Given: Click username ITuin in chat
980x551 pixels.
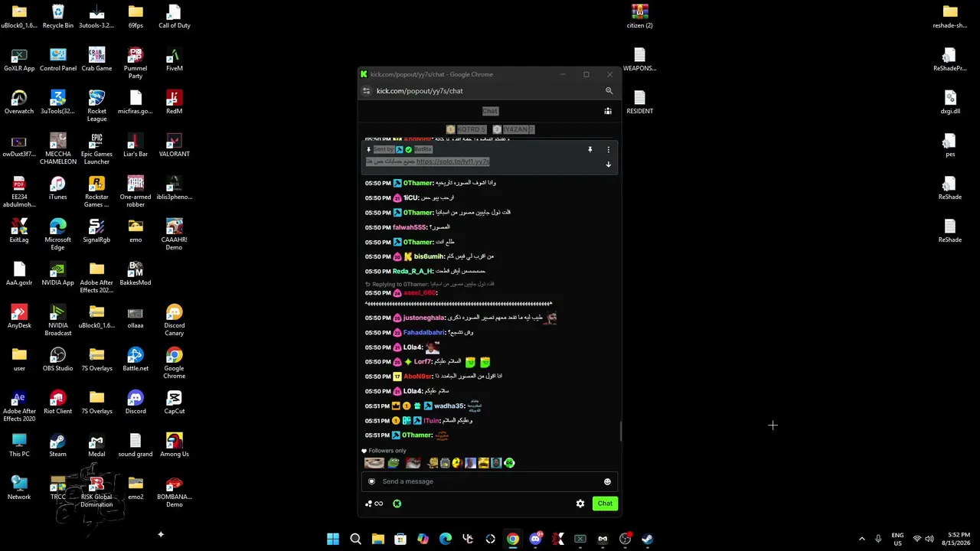Looking at the screenshot, I should [x=432, y=421].
